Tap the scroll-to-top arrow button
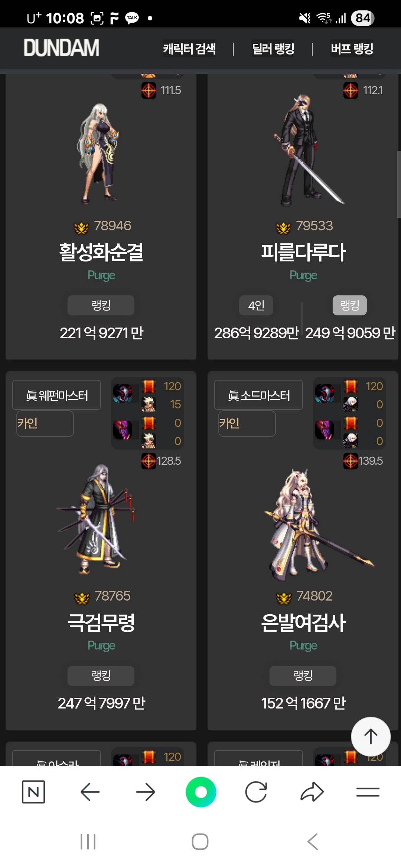Screen dimensions: 401x868 [371, 736]
